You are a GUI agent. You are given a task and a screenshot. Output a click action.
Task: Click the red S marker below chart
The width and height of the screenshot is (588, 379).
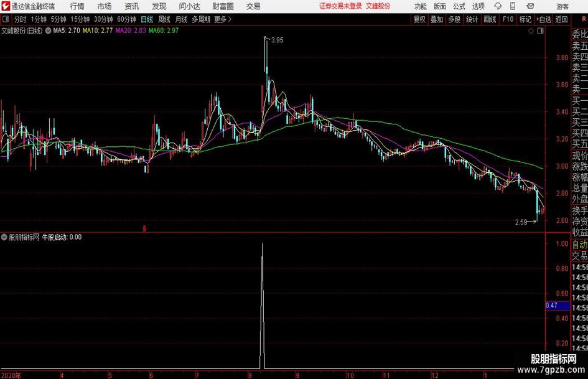144,228
